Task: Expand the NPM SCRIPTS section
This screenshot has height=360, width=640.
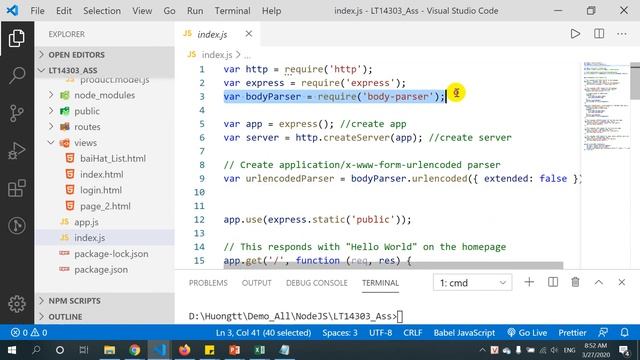Action: click(105, 301)
